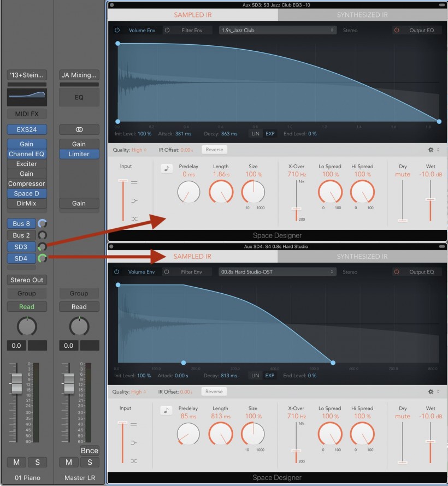Click the note sync icon beside lower Predelay
Viewport: 448px width, 486px height.
(x=166, y=410)
